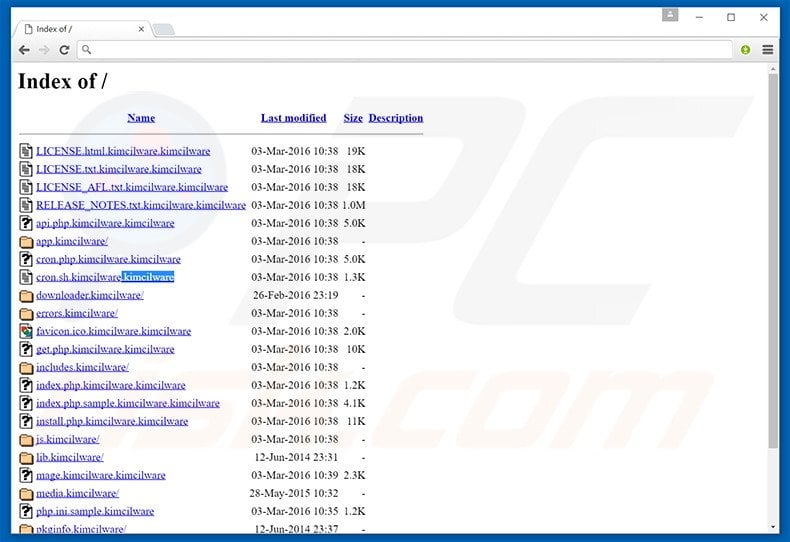Click the size value '1.0M'

click(x=354, y=206)
